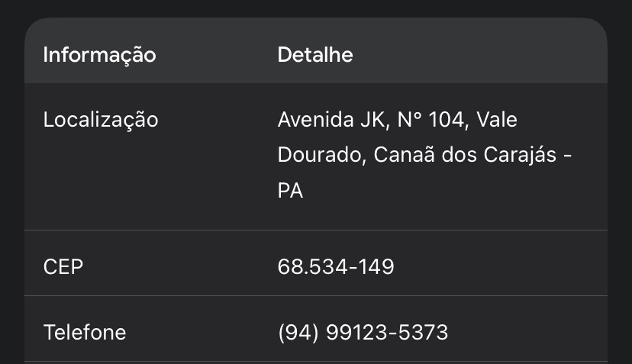Click the Informação column header
The image size is (632, 364).
[99, 55]
